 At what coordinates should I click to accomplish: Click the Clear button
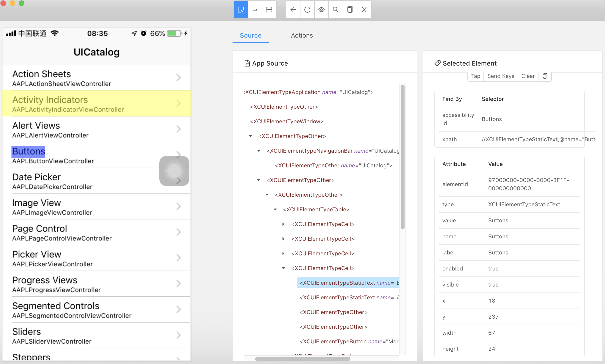528,76
